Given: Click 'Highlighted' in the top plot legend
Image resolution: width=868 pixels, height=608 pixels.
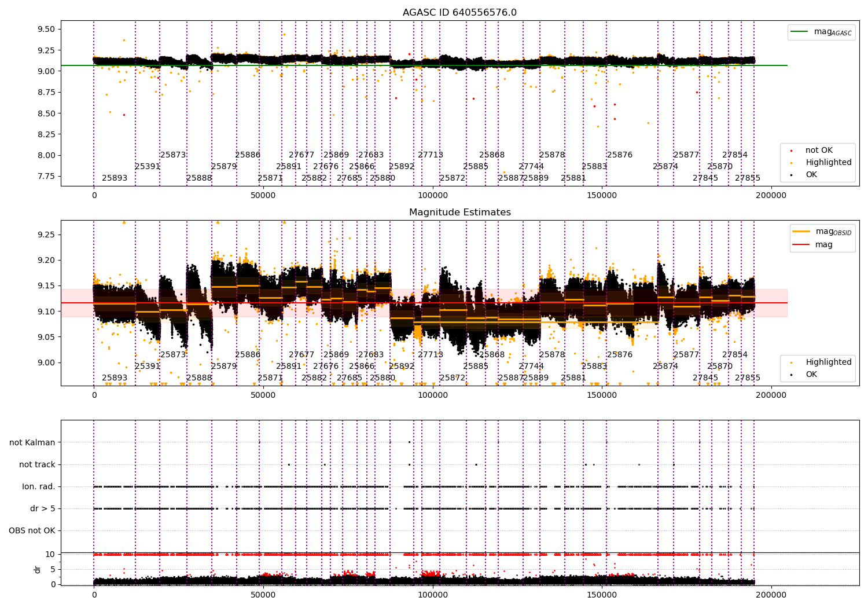Looking at the screenshot, I should tap(821, 162).
